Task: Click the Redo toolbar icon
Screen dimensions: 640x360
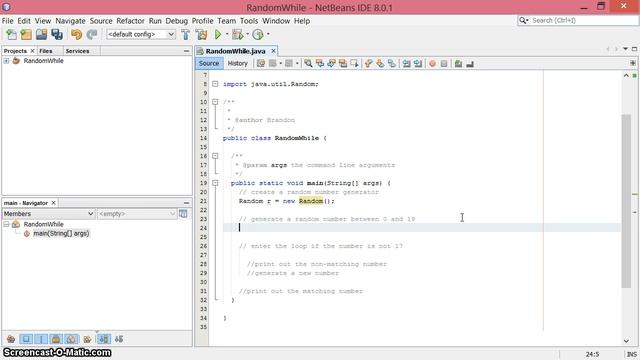Action: coord(92,35)
